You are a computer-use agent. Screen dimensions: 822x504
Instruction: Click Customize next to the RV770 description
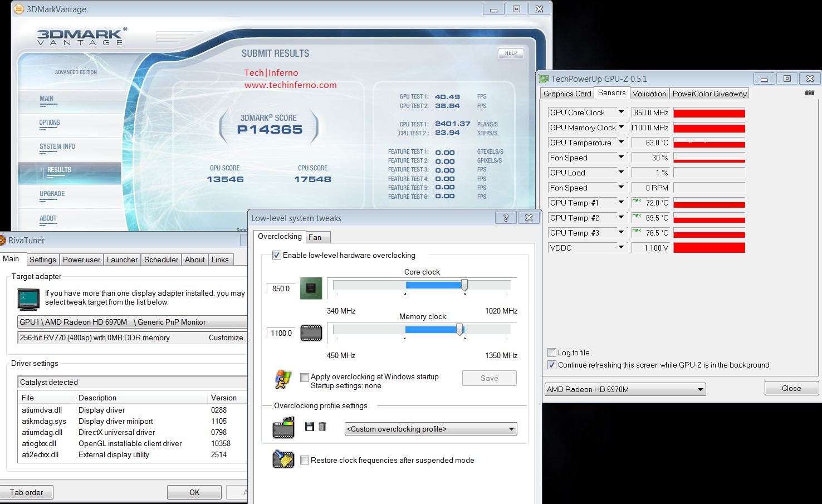[x=227, y=337]
